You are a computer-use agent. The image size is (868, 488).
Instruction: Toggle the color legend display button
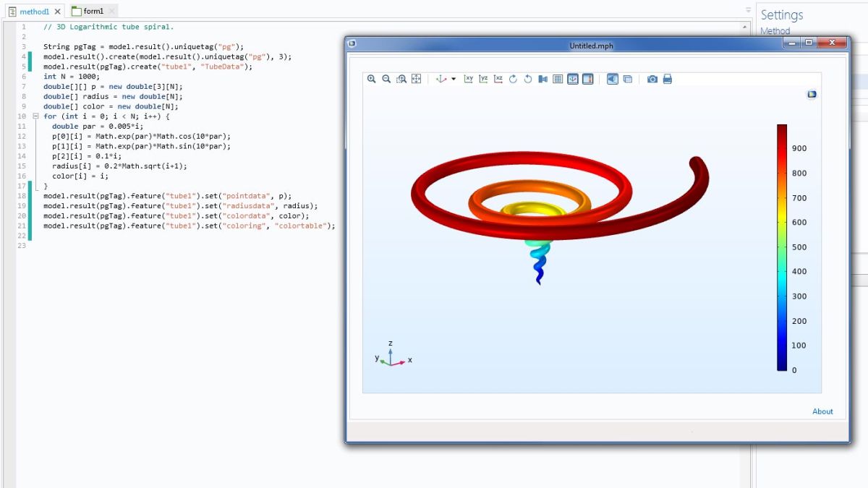tap(587, 79)
